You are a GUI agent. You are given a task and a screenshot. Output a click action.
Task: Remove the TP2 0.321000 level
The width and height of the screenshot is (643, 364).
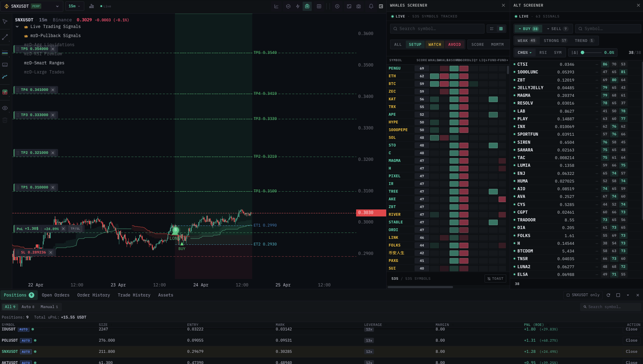click(53, 153)
